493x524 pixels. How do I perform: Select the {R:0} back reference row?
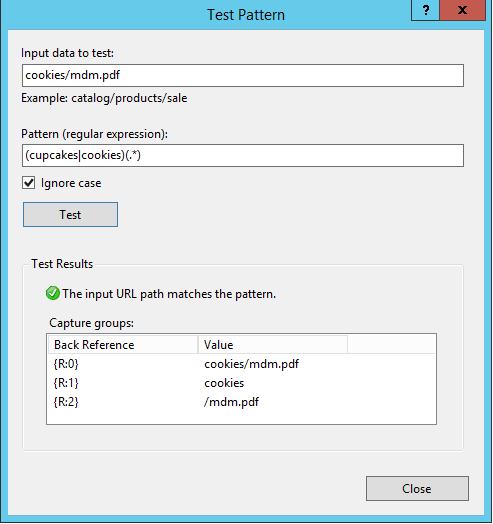(x=241, y=364)
